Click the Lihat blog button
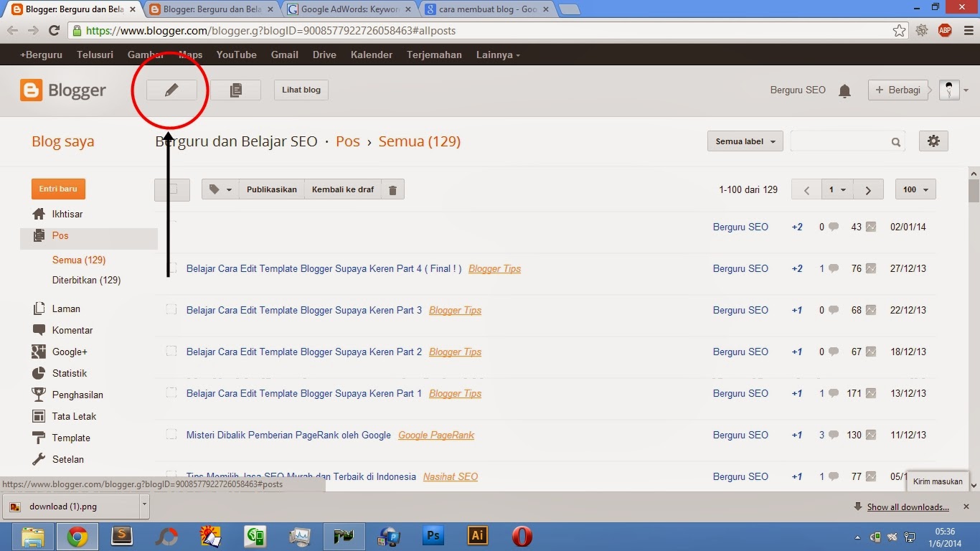The width and height of the screenshot is (980, 551). pos(301,90)
